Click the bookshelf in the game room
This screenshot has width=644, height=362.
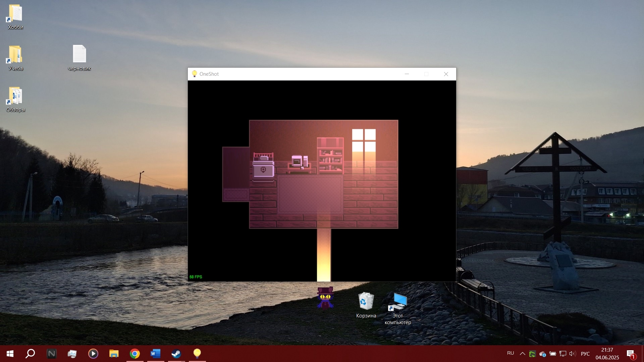click(x=330, y=156)
